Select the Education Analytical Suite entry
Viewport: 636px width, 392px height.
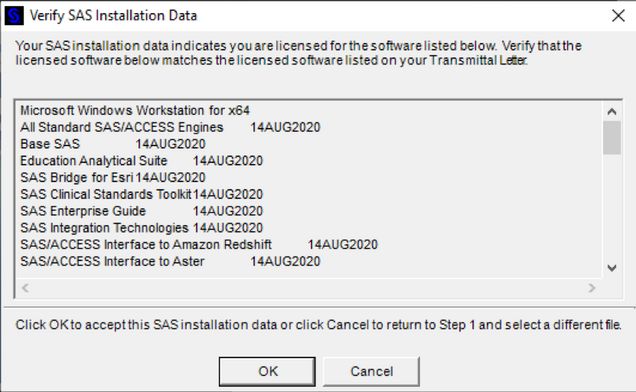coord(142,161)
